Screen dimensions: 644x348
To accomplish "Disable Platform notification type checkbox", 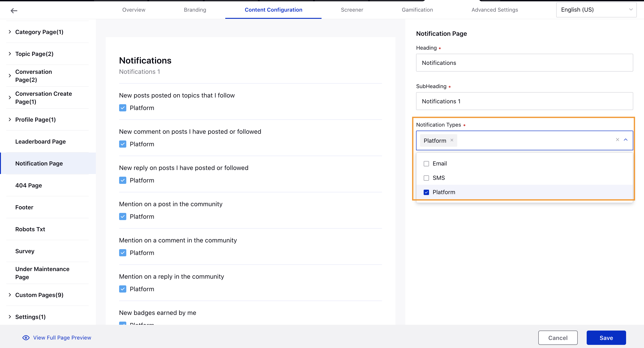I will point(427,192).
